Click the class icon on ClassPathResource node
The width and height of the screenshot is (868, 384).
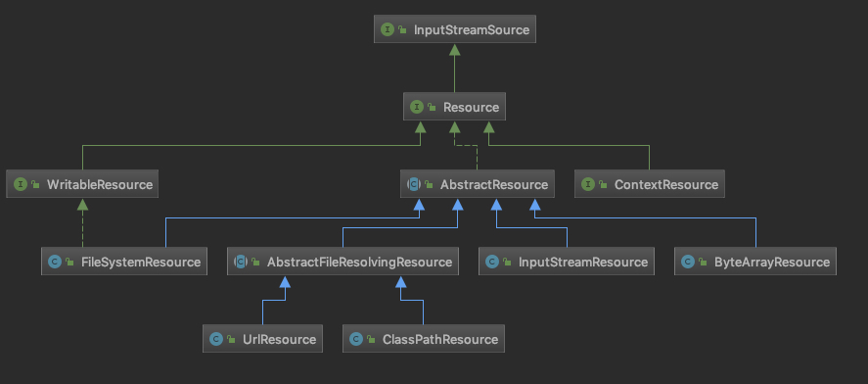[x=356, y=339]
